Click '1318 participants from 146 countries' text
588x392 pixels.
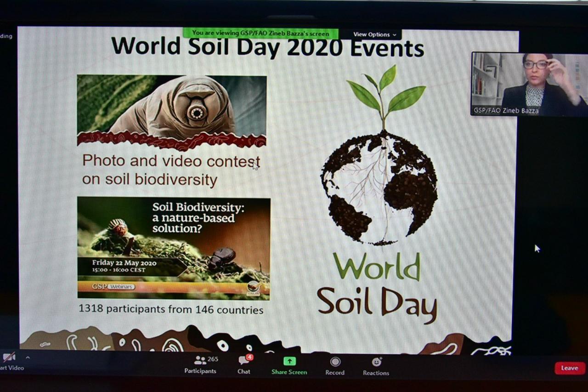click(171, 309)
